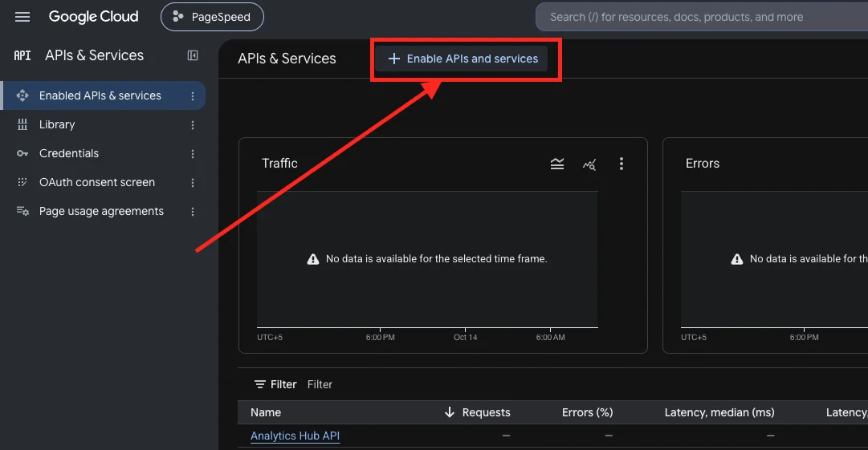Click the APIs & Services sidebar title
Image resolution: width=868 pixels, height=450 pixels.
pyautogui.click(x=94, y=55)
